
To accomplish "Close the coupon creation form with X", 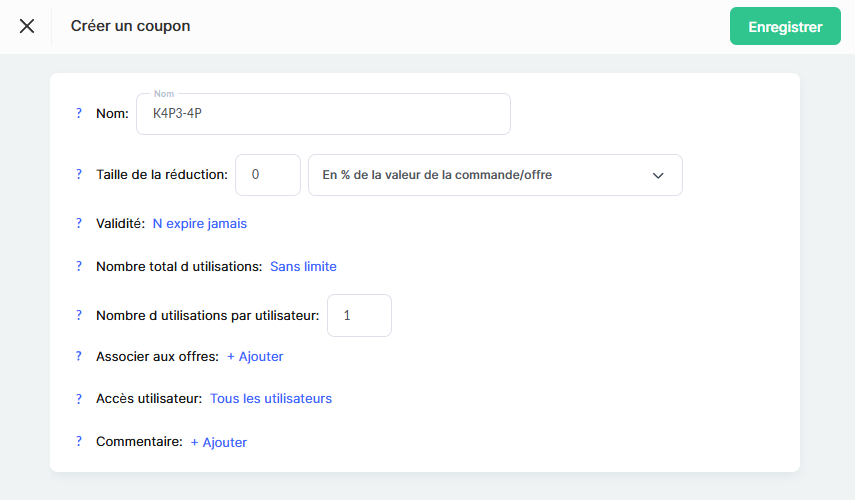I will coord(27,26).
